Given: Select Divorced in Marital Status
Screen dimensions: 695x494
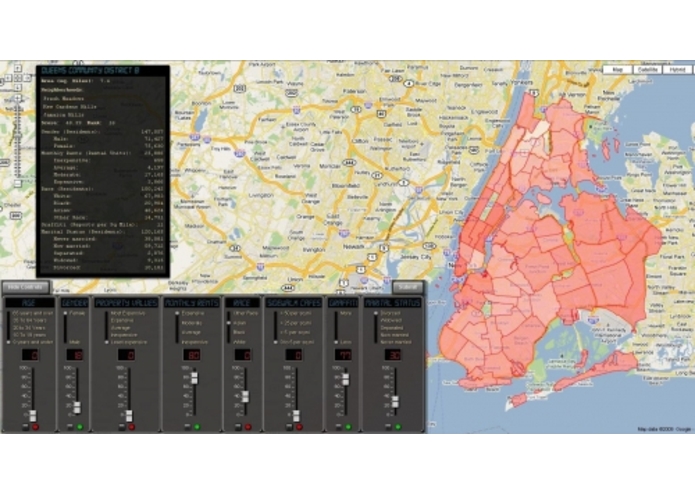Looking at the screenshot, I should [390, 313].
